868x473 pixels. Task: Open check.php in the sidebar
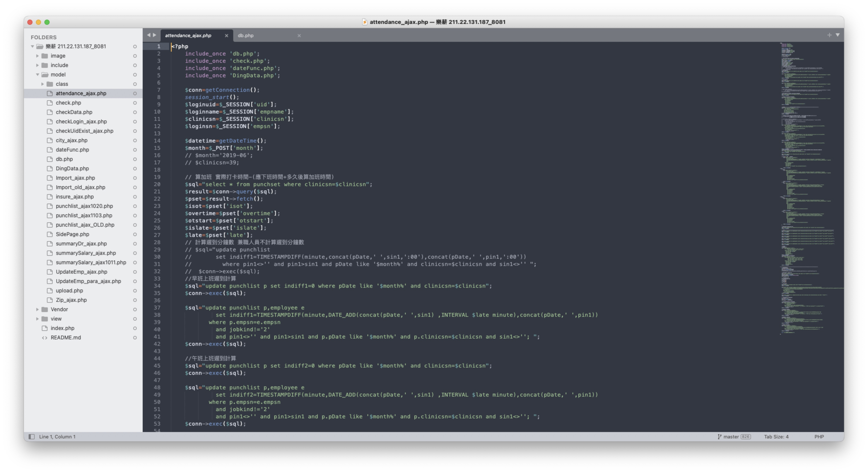68,103
